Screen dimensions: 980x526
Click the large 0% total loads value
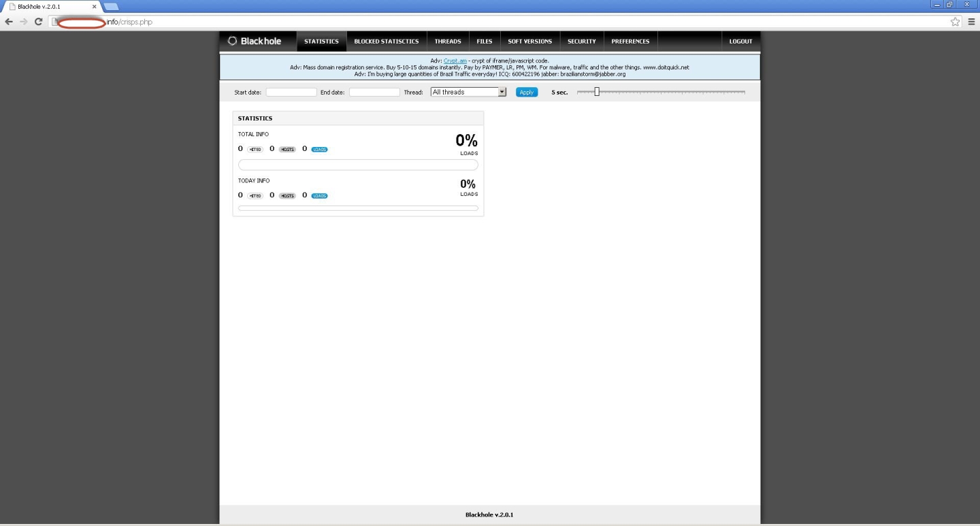point(466,141)
